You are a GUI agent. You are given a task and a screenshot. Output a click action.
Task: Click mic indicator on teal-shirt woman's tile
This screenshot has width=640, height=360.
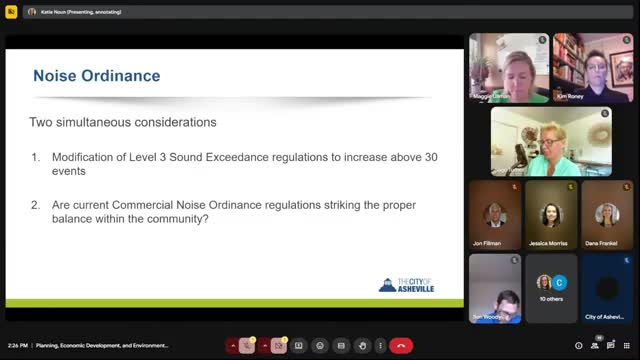[x=605, y=113]
